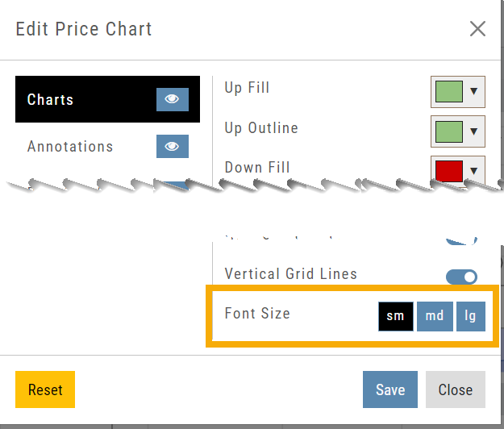Expand the Up Outline dropdown arrow
Screen dimensions: 504x429
tap(474, 131)
